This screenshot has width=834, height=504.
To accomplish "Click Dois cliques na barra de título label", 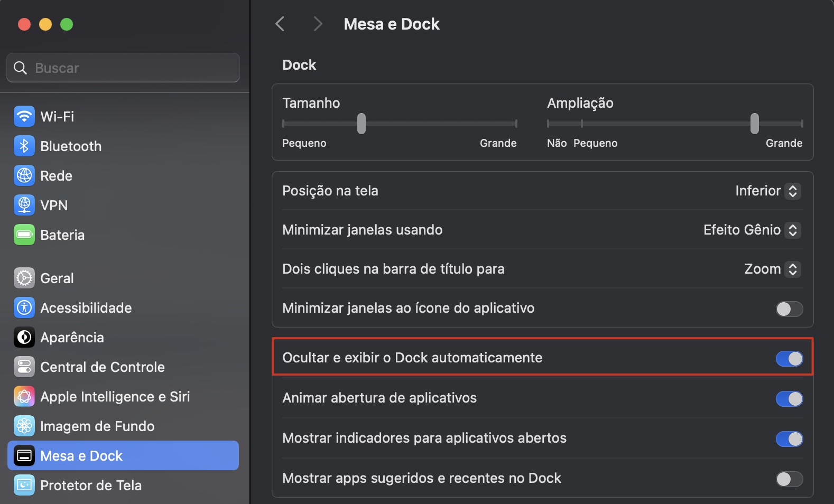I will [393, 269].
